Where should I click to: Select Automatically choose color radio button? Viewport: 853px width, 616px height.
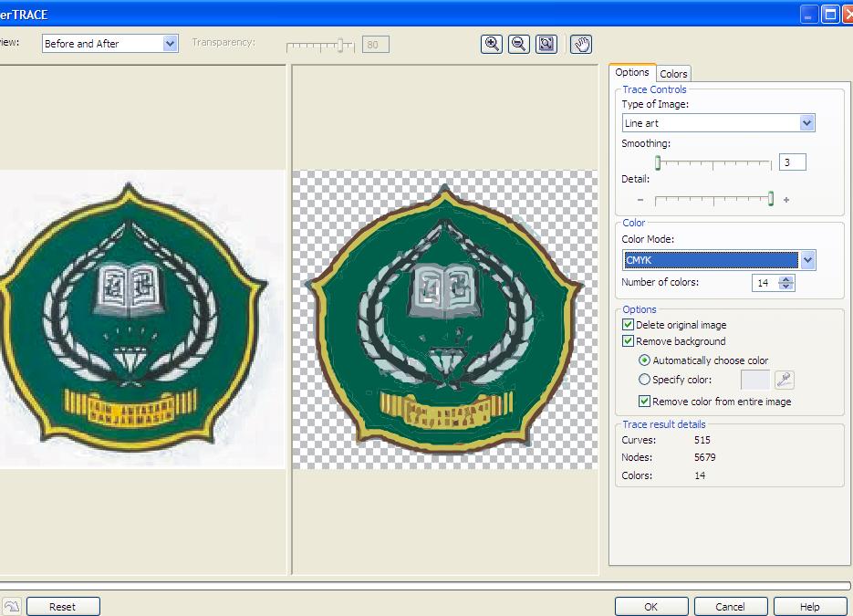pyautogui.click(x=644, y=360)
